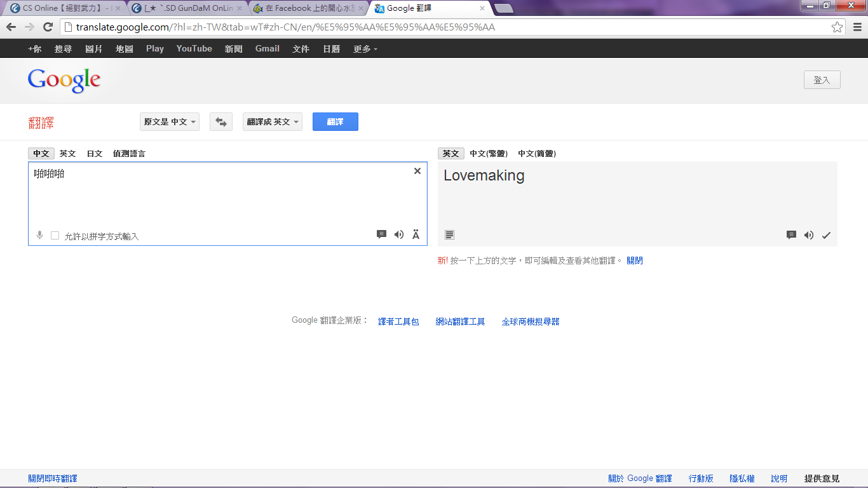The width and height of the screenshot is (868, 488).
Task: Open the 行動版 footer link
Action: click(x=702, y=478)
